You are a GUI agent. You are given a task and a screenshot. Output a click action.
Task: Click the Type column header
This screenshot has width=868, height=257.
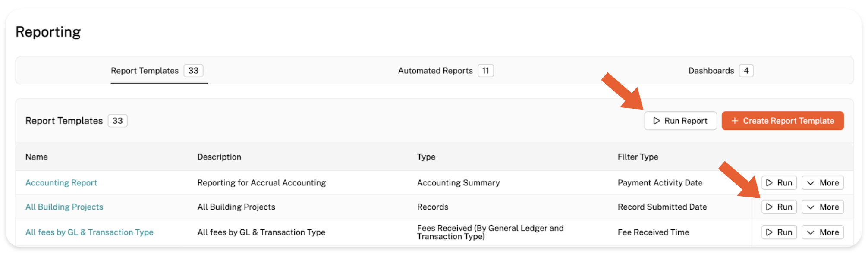click(426, 157)
